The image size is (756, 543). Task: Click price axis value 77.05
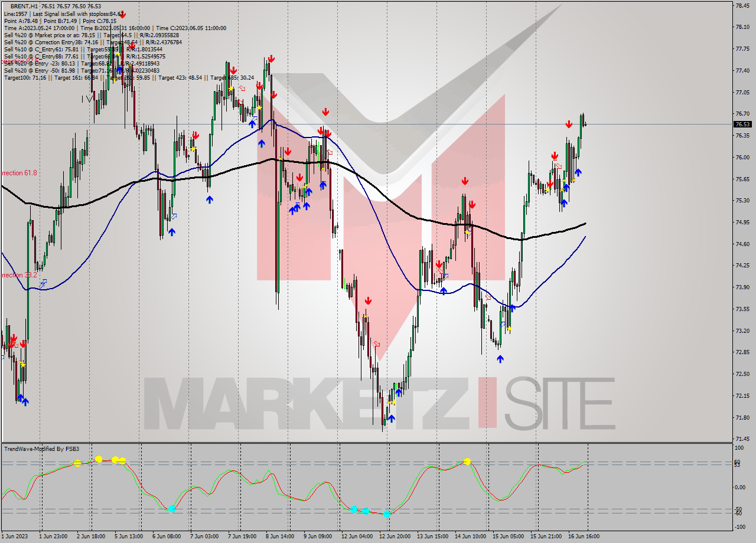742,92
